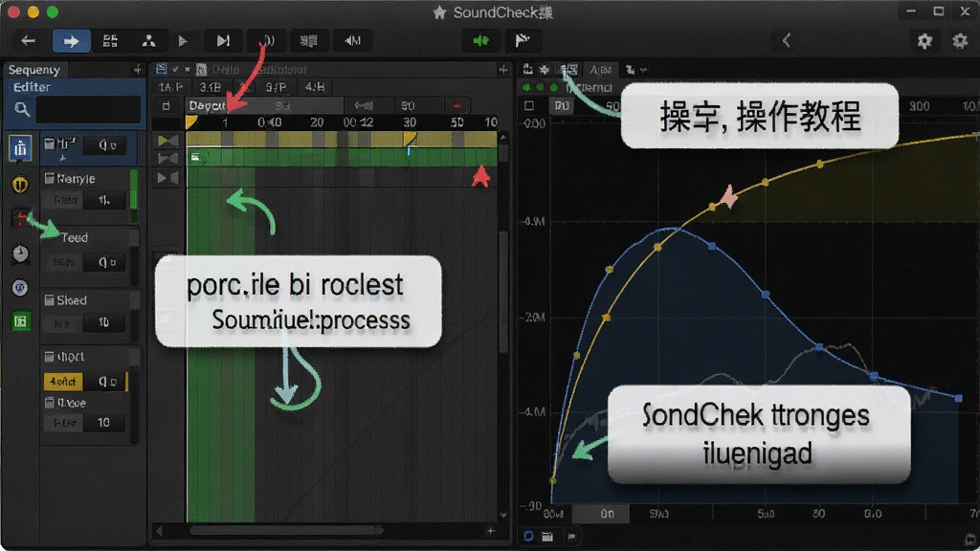
Task: Open the A|B view in the graph panel header
Action: point(601,70)
